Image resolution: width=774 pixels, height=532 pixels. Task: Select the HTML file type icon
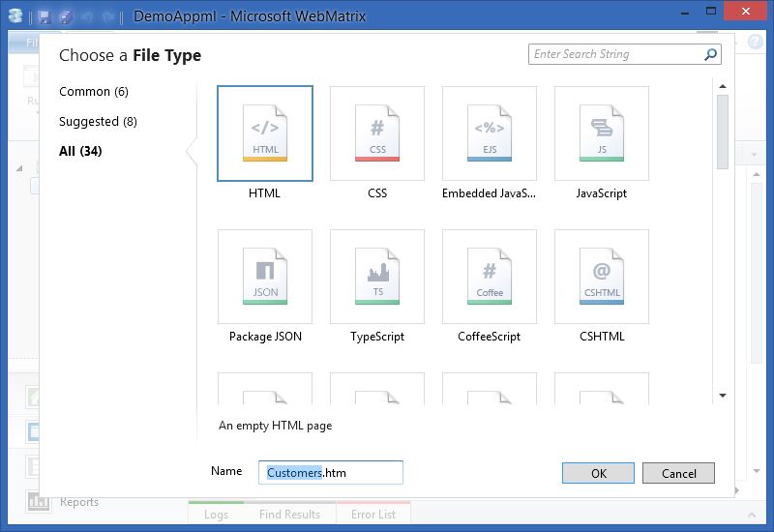coord(265,133)
